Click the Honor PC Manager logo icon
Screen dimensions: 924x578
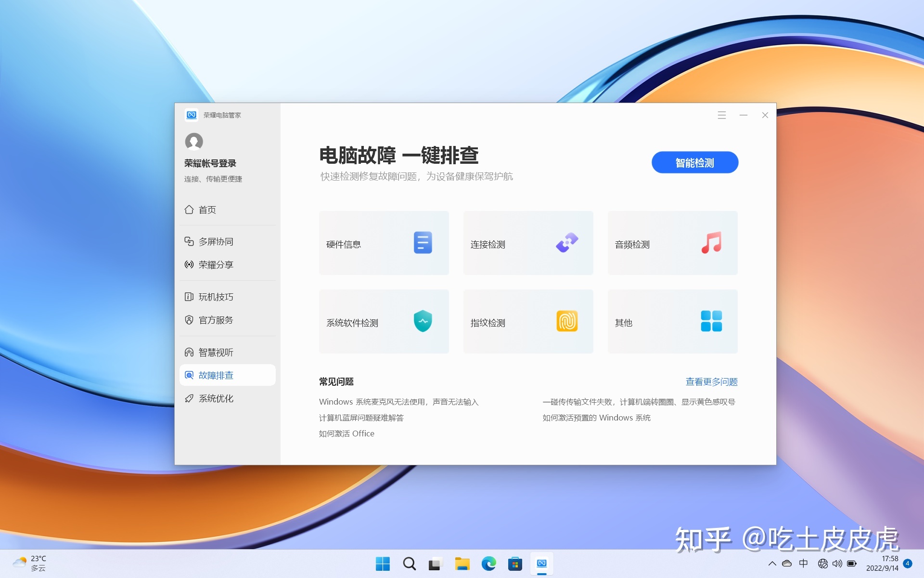pyautogui.click(x=192, y=115)
